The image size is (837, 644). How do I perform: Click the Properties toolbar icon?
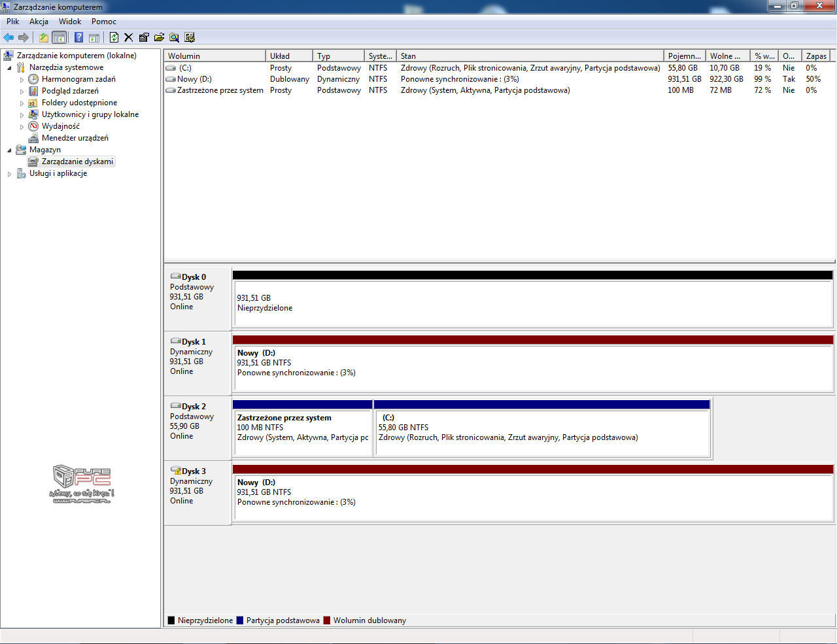point(144,37)
